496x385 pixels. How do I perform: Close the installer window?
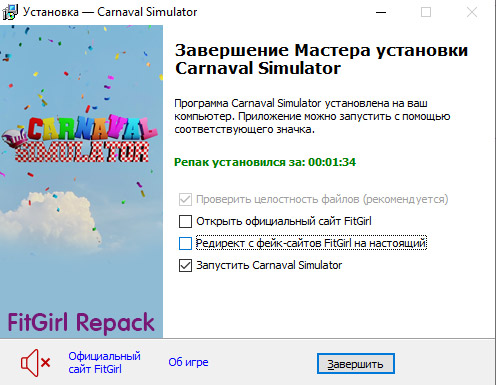tap(472, 12)
